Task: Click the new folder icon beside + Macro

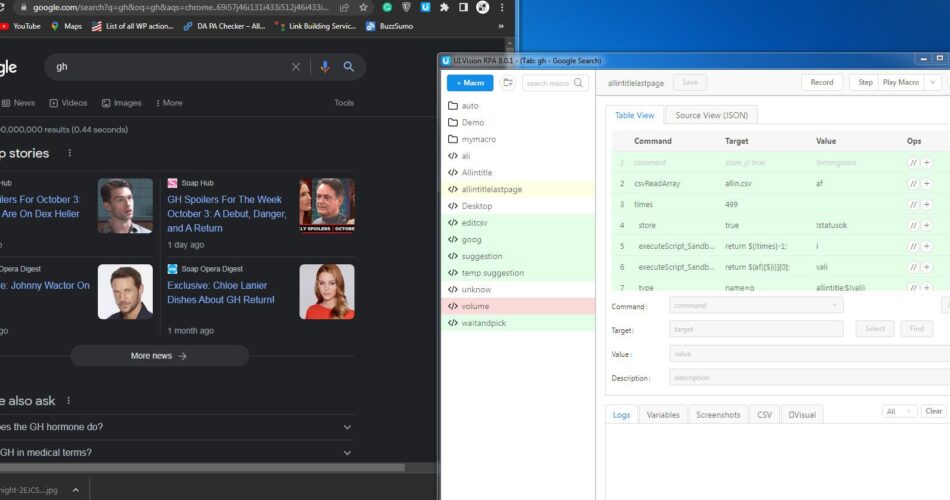Action: pos(508,83)
